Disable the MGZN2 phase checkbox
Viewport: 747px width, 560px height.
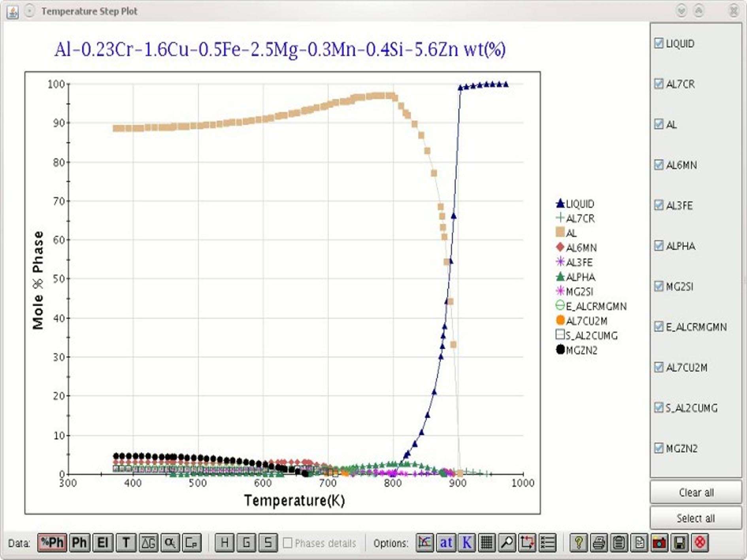point(658,448)
